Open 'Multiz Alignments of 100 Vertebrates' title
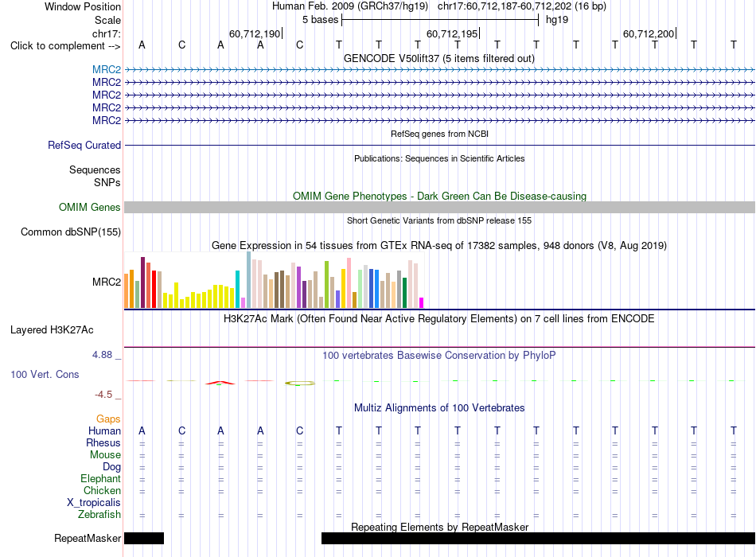 coord(439,408)
